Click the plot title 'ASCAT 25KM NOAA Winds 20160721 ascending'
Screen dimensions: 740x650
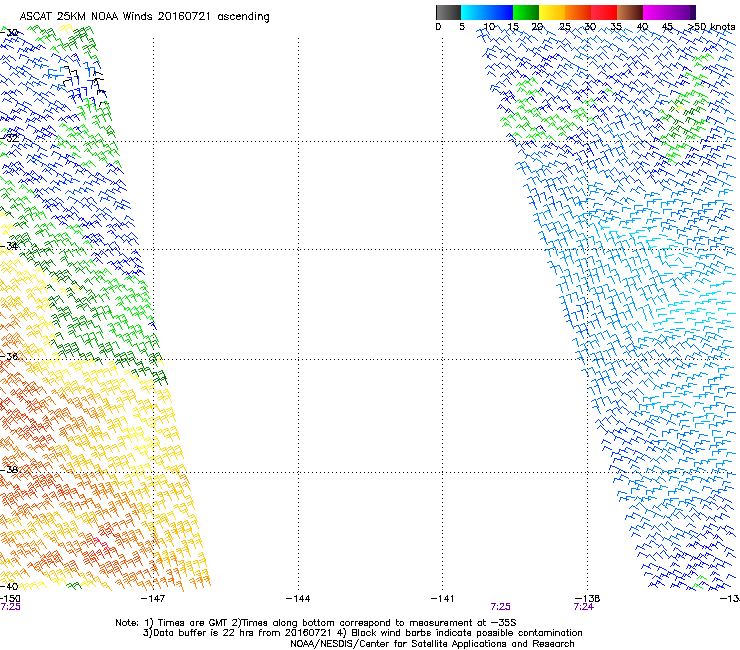click(x=144, y=17)
